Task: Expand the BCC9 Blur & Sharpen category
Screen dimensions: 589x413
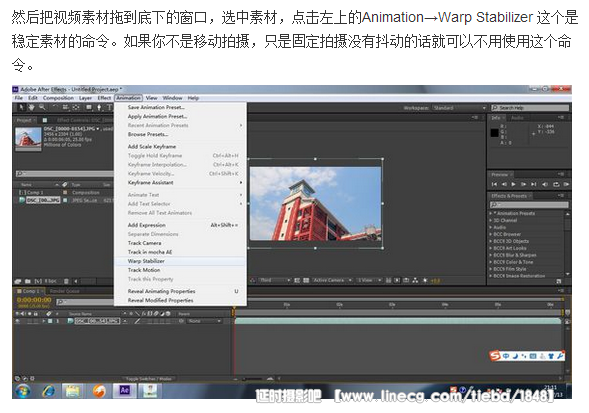Action: tap(491, 255)
